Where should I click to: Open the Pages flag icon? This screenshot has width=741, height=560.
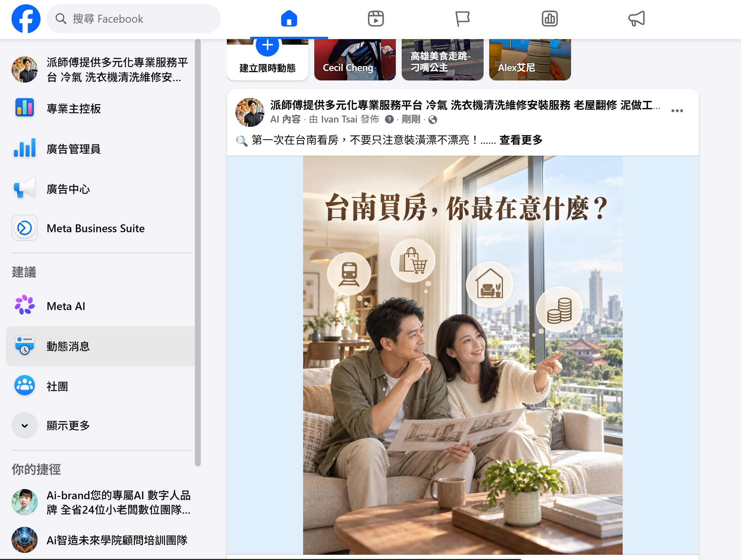463,19
